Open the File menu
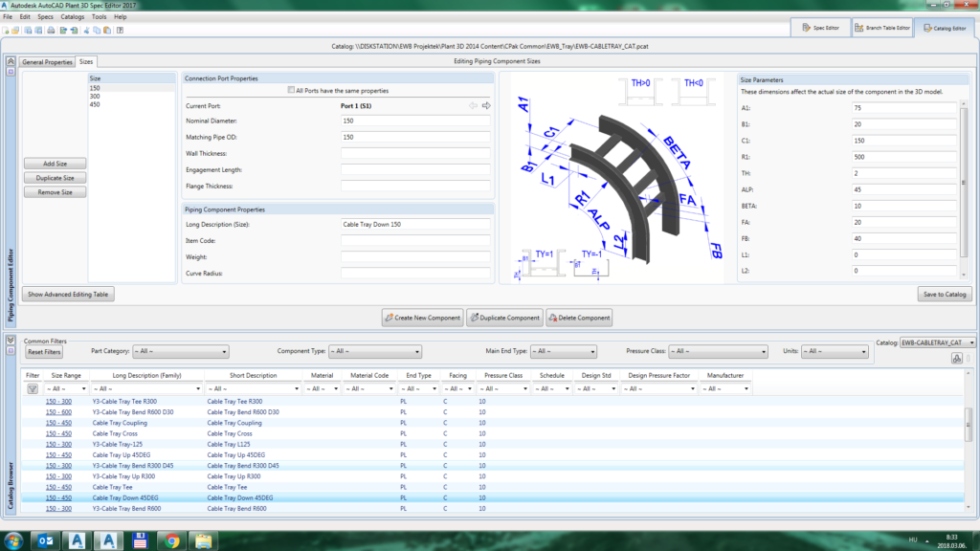This screenshot has width=980, height=551. [8, 17]
